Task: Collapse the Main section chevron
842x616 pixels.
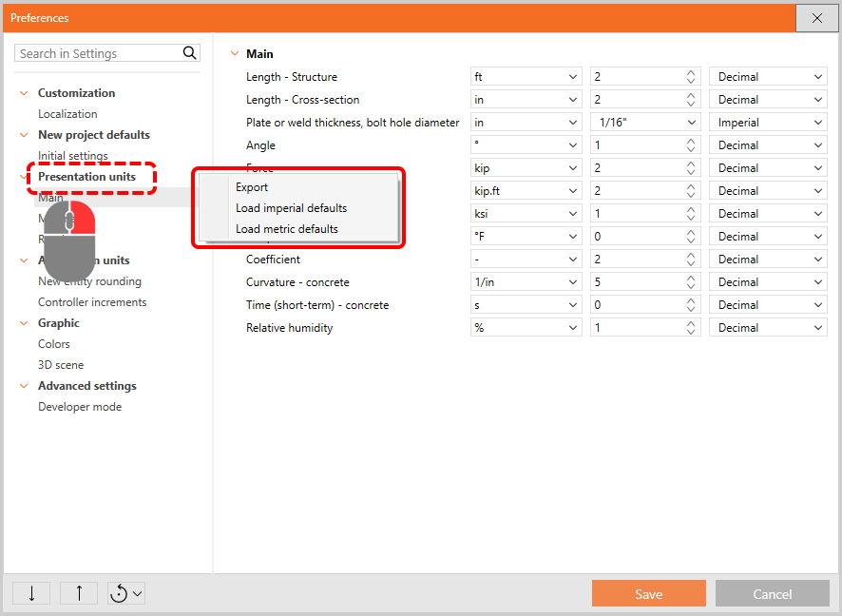Action: point(235,54)
